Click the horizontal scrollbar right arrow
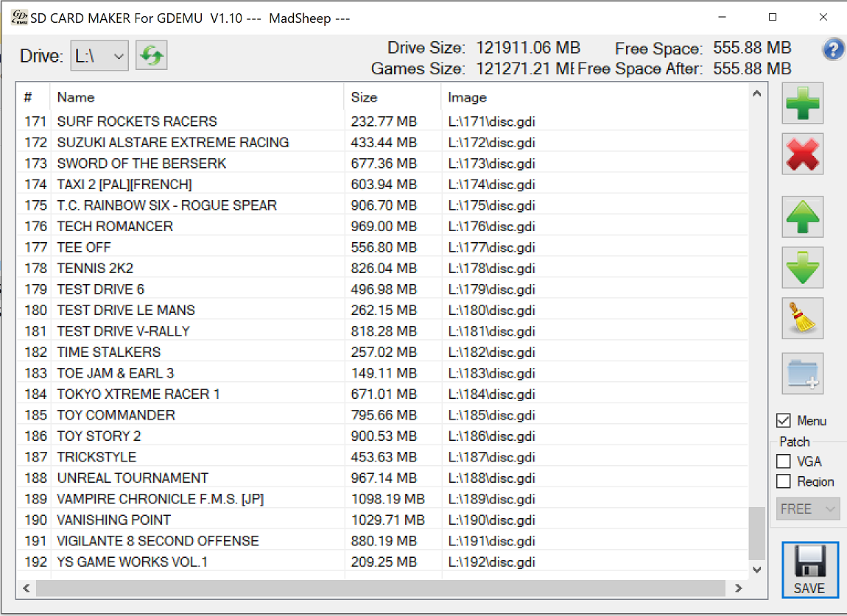The height and width of the screenshot is (616, 847). (x=739, y=588)
